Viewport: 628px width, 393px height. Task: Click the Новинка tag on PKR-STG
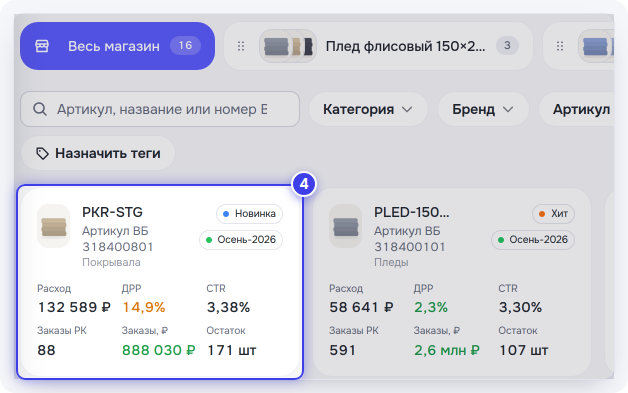pos(250,214)
